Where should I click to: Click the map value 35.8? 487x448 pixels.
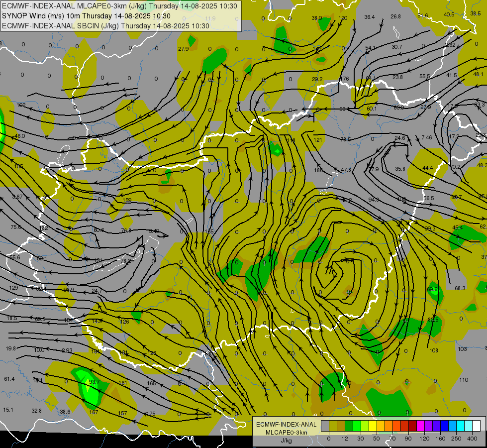[400, 169]
